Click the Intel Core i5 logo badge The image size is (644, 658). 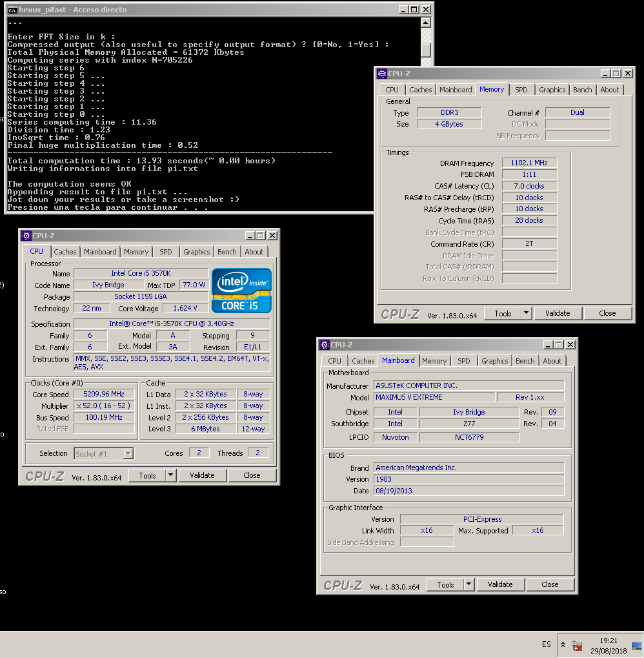coord(241,291)
